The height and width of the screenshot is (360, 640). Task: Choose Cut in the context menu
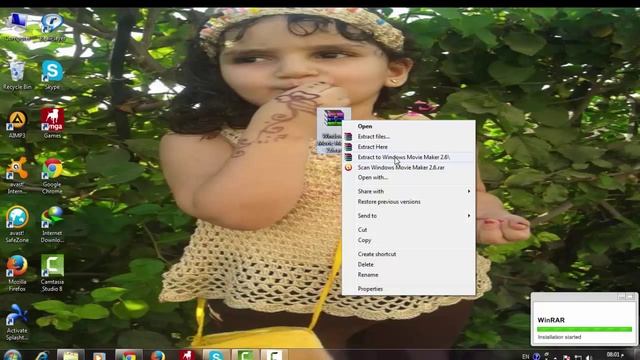click(x=408, y=230)
